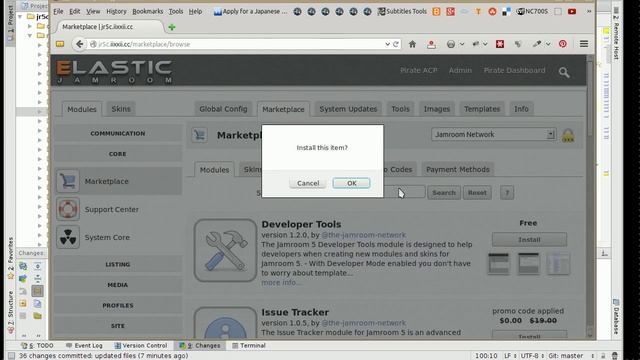Viewport: 640px width, 360px height.
Task: Click the marketplace Search button
Action: [x=444, y=193]
